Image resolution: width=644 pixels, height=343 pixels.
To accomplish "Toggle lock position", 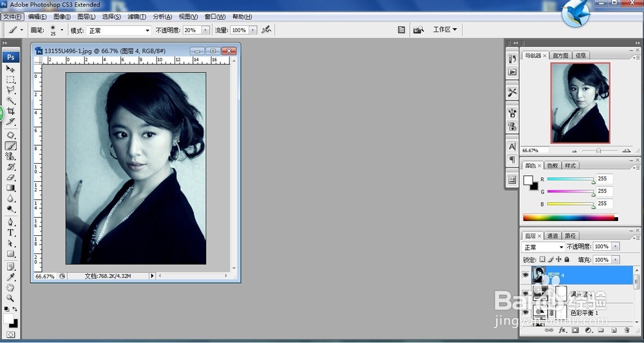I will pos(558,260).
